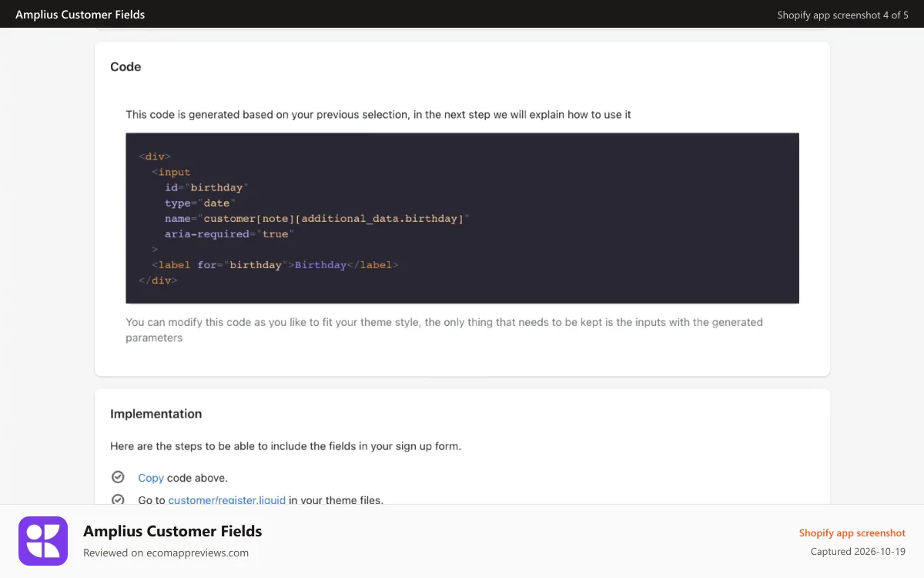The width and height of the screenshot is (924, 578).
Task: Click "Reviewed on ecomappreviews.com" text
Action: tap(166, 553)
